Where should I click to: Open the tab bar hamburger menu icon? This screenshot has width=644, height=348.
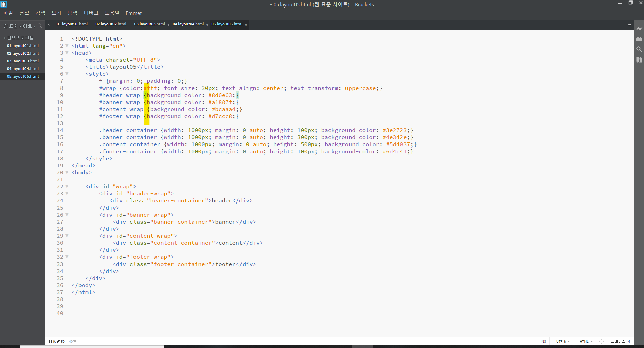point(630,24)
